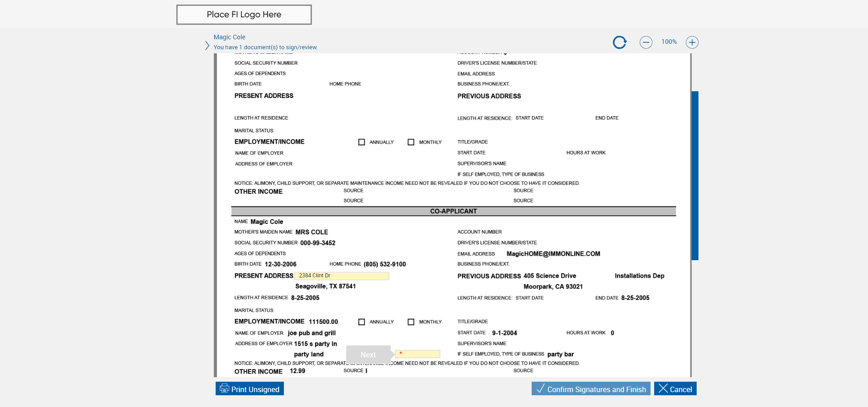Tick the co-applicant's MONTHLY checkbox
This screenshot has width=868, height=407.
tap(411, 322)
